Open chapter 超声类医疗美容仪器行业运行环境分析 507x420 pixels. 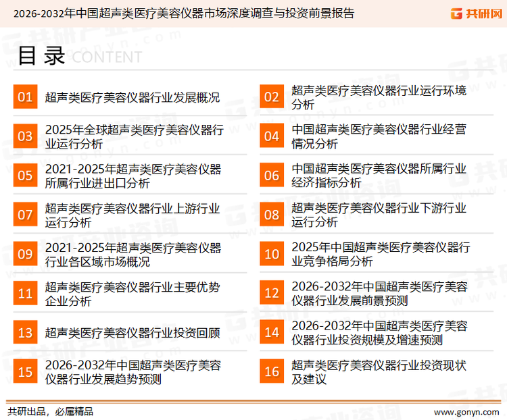pyautogui.click(x=379, y=97)
